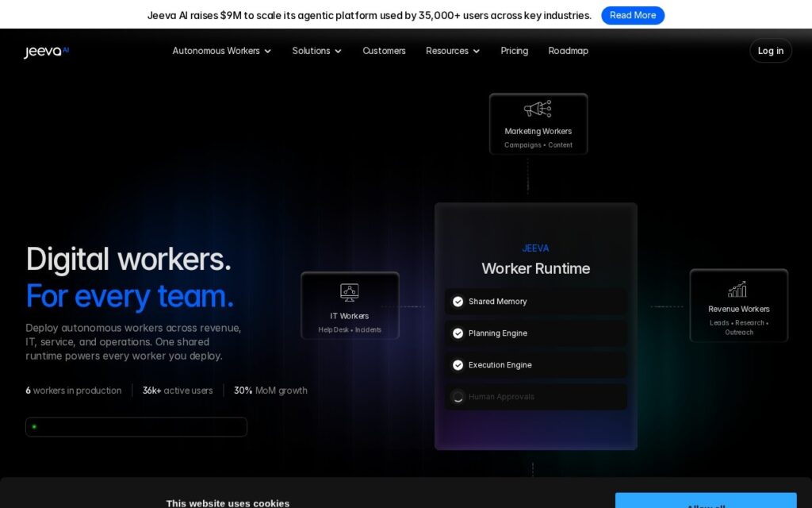
Task: Click the Shared Memory row
Action: coord(535,302)
